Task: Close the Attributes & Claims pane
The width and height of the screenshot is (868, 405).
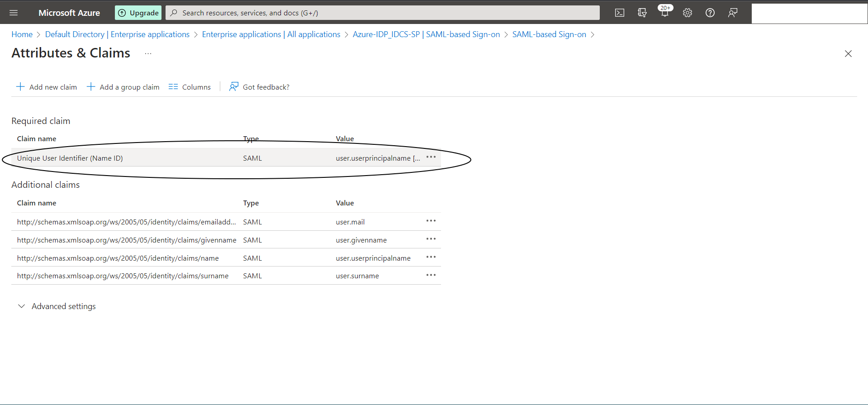Action: (848, 54)
